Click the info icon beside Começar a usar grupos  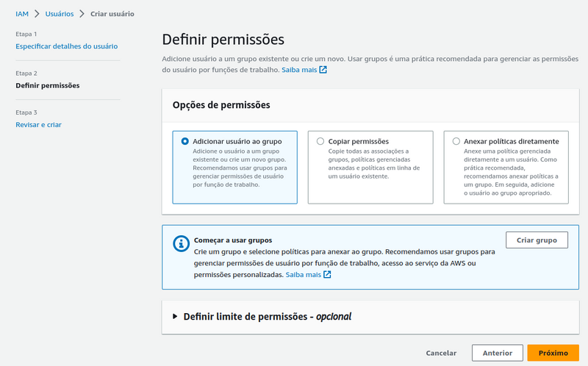point(181,243)
